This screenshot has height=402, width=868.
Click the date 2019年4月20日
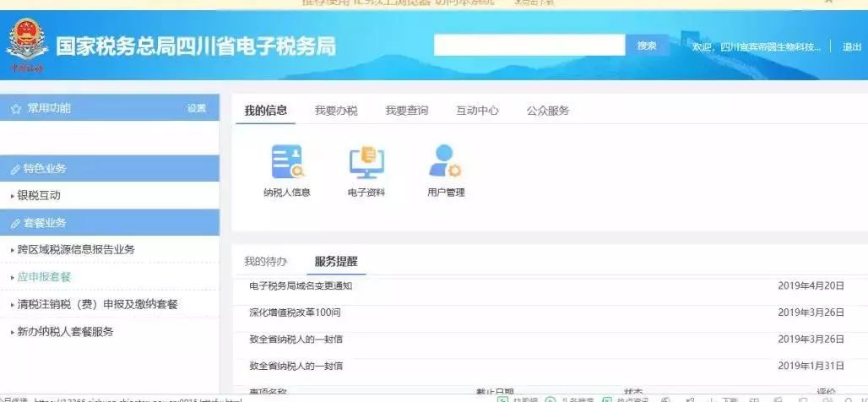(811, 285)
